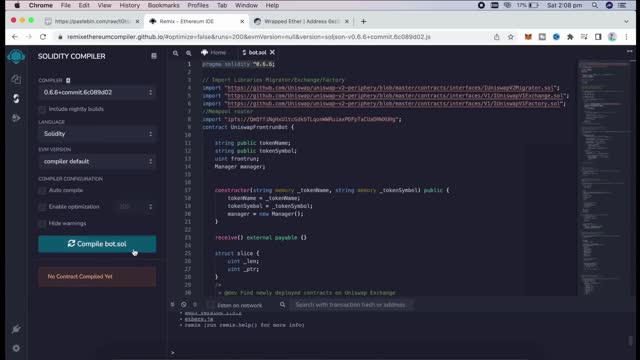Toggle Enable optimization checkbox
The height and width of the screenshot is (360, 640).
42,207
